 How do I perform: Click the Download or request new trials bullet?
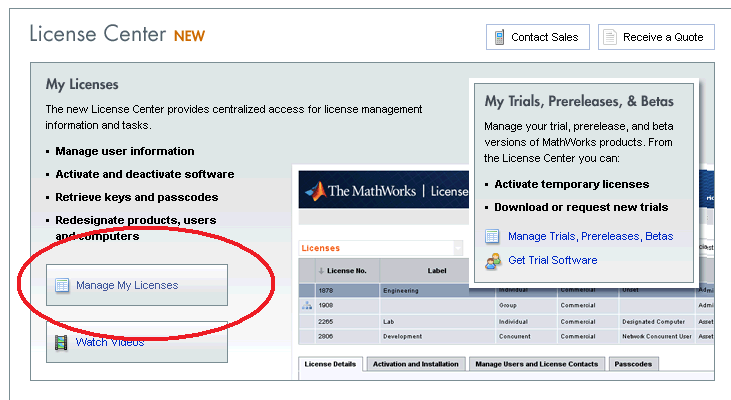pyautogui.click(x=581, y=207)
